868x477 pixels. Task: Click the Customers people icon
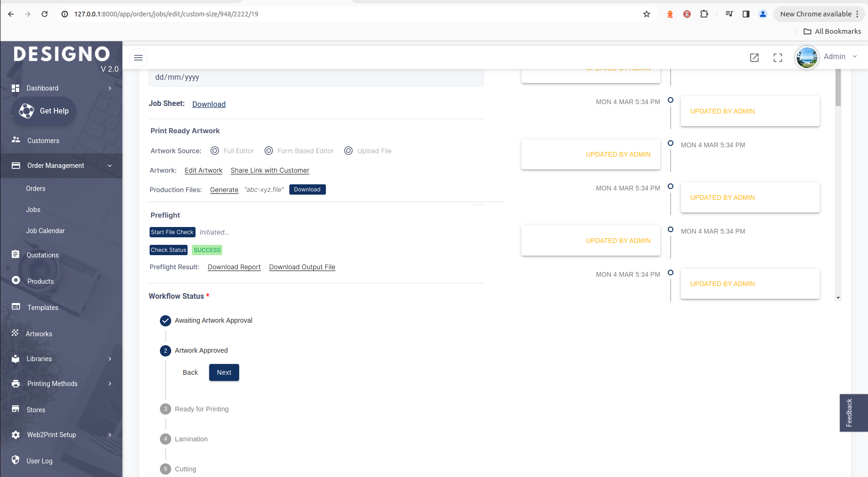(16, 140)
